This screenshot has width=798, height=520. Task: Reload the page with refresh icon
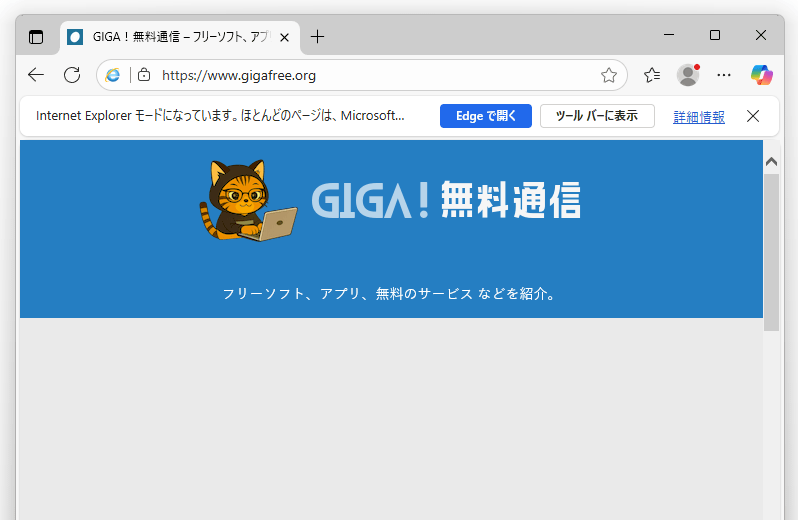click(72, 75)
